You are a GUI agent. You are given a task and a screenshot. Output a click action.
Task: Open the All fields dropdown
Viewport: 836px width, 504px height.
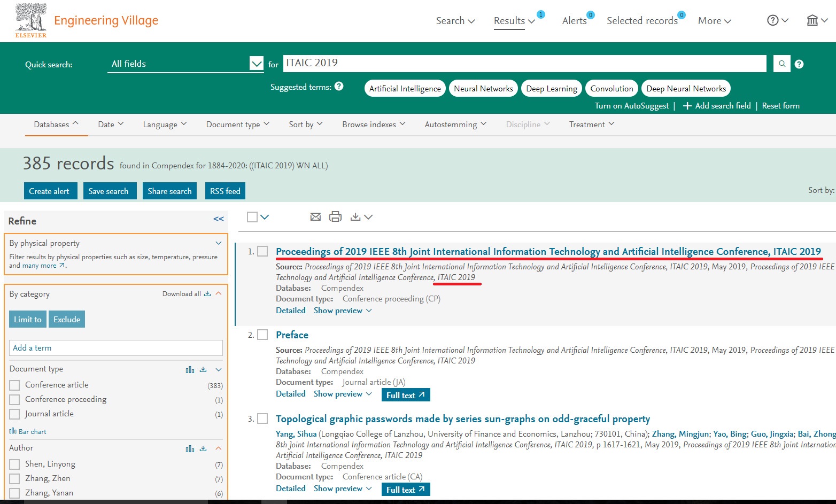pos(185,64)
